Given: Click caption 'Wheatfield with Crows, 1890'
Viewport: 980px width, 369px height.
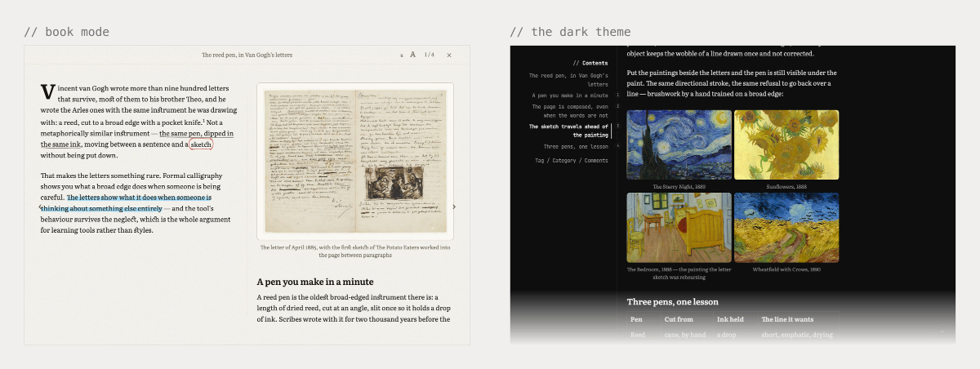Looking at the screenshot, I should pyautogui.click(x=786, y=269).
